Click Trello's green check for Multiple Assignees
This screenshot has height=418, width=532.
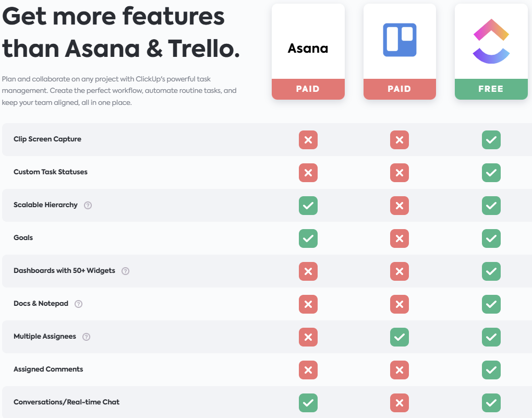click(x=400, y=337)
